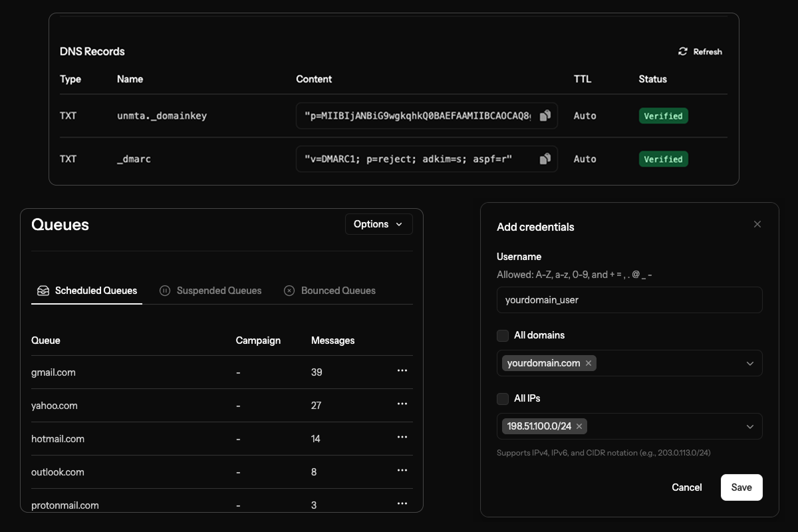The width and height of the screenshot is (798, 532).
Task: Enable the All domains checkbox
Action: point(503,336)
